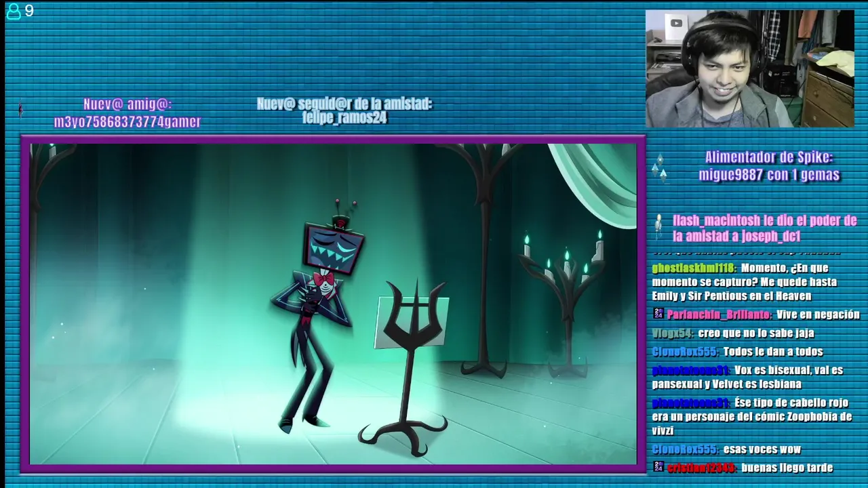
Task: Click the flash_macintosh friendship power alert
Action: (764, 228)
